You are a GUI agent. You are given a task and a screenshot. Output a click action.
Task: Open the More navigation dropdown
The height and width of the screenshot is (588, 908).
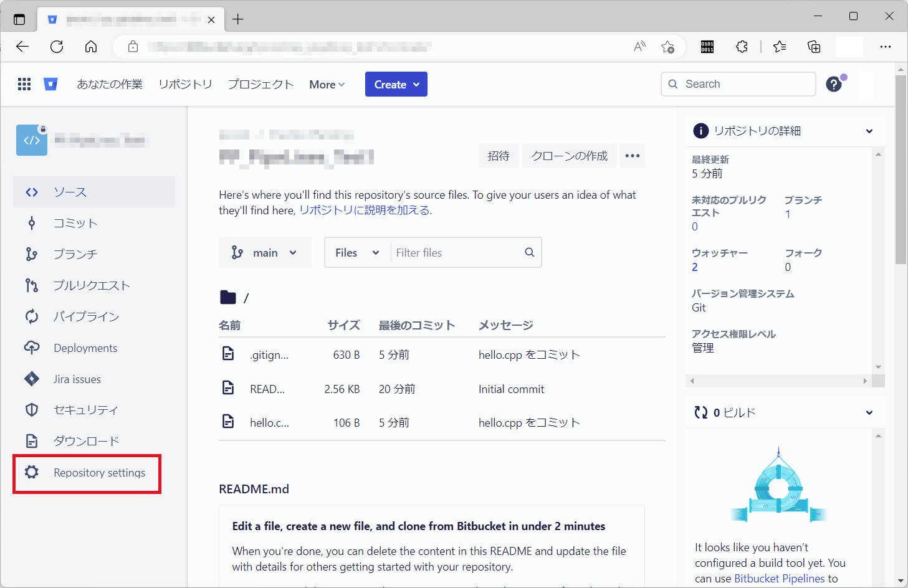coord(326,84)
